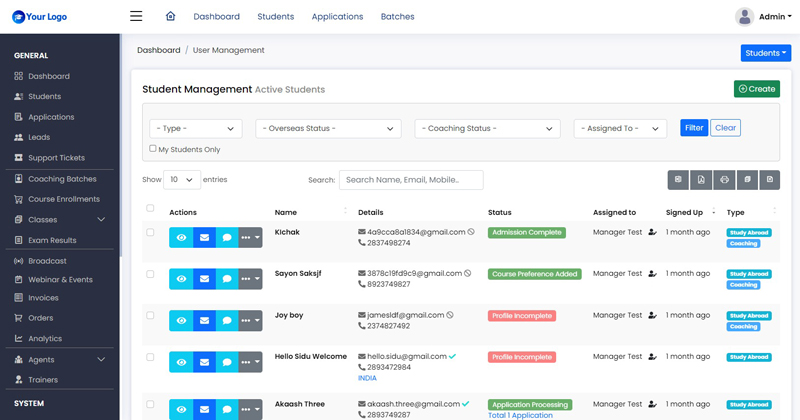
Task: Click the green Create button
Action: (757, 89)
